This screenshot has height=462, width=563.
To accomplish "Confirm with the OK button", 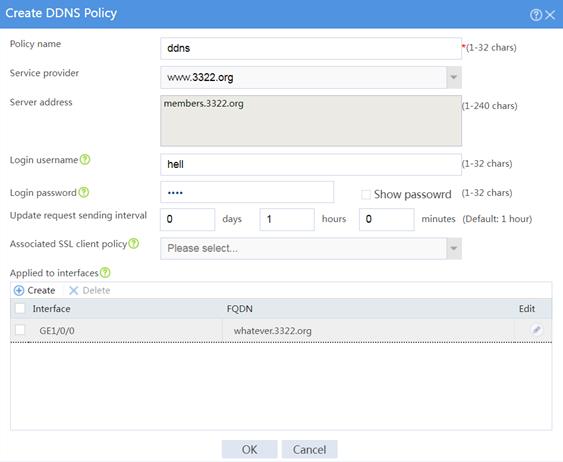I will 250,449.
